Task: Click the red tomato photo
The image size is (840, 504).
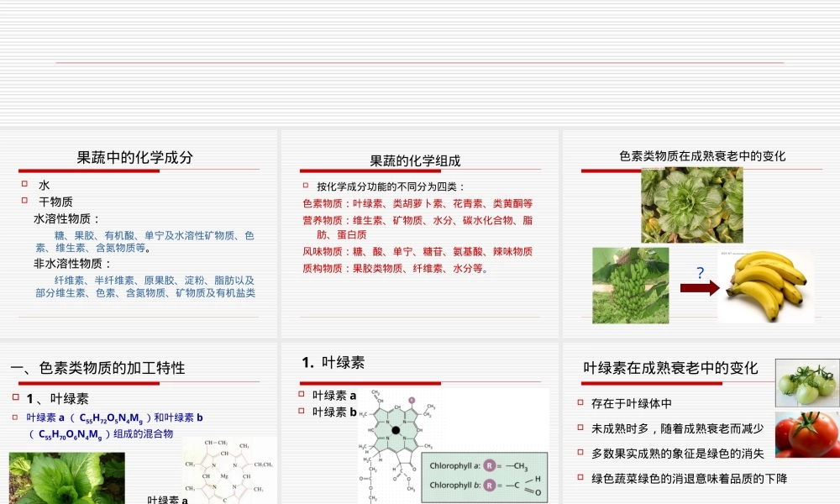Action: click(807, 434)
